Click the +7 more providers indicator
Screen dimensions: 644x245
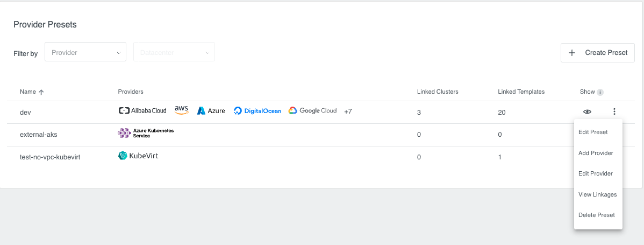[x=348, y=111]
